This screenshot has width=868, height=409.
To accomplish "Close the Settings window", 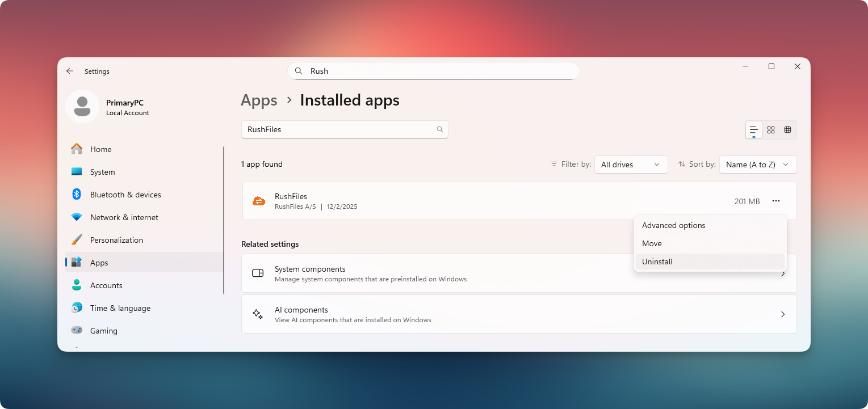I will click(798, 66).
